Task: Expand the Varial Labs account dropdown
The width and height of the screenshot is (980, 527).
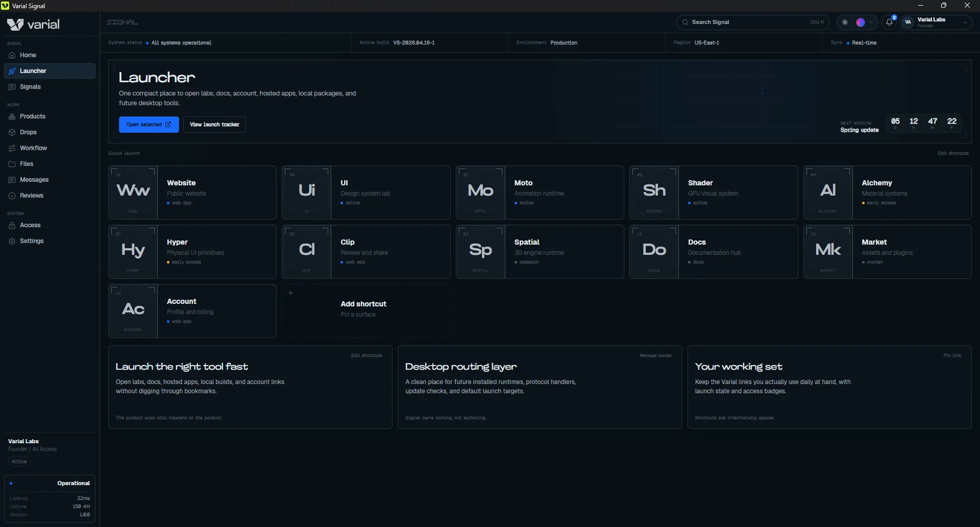Action: [x=965, y=22]
